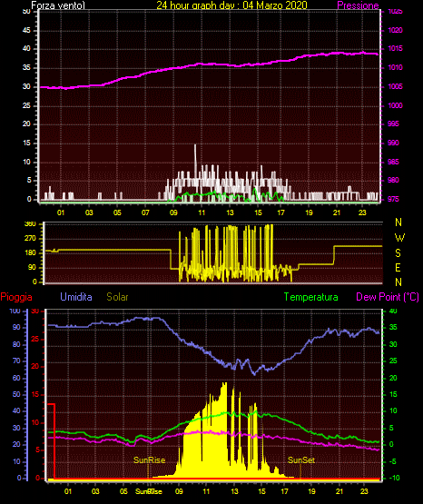Click hour '07' under the wind graph
The width and height of the screenshot is (423, 504).
coord(145,212)
